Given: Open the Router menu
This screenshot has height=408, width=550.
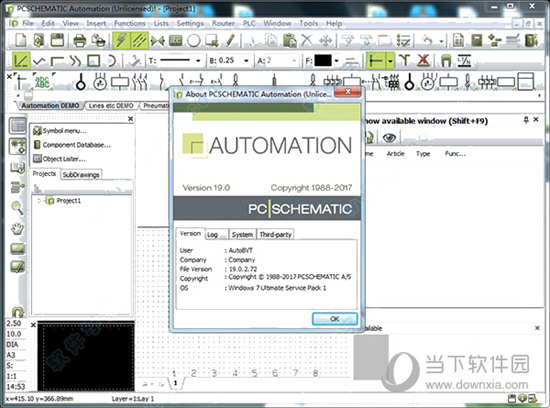Looking at the screenshot, I should pyautogui.click(x=223, y=24).
